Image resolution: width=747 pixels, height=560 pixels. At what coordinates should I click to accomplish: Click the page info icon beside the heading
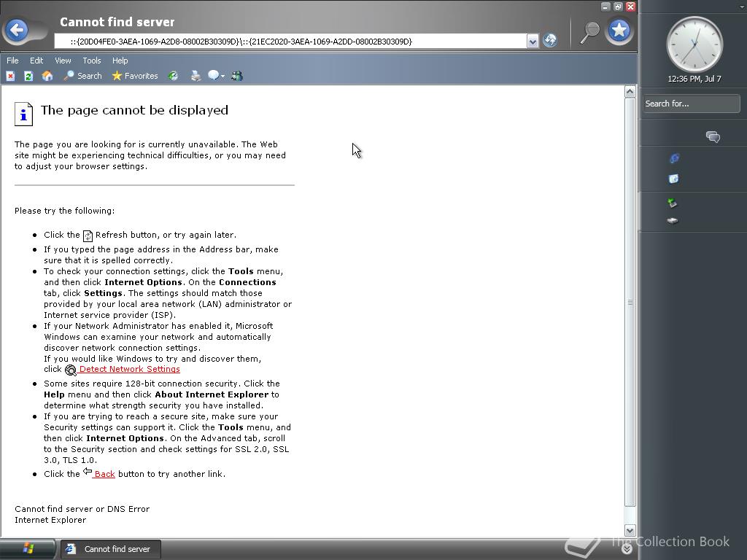tap(23, 114)
